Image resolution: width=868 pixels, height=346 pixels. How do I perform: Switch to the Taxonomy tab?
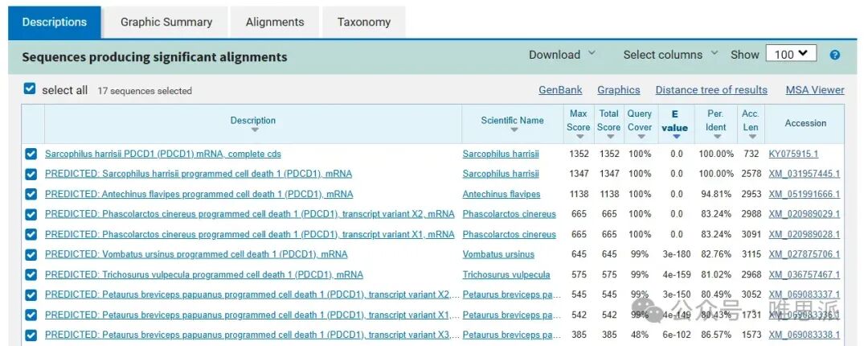pyautogui.click(x=364, y=23)
